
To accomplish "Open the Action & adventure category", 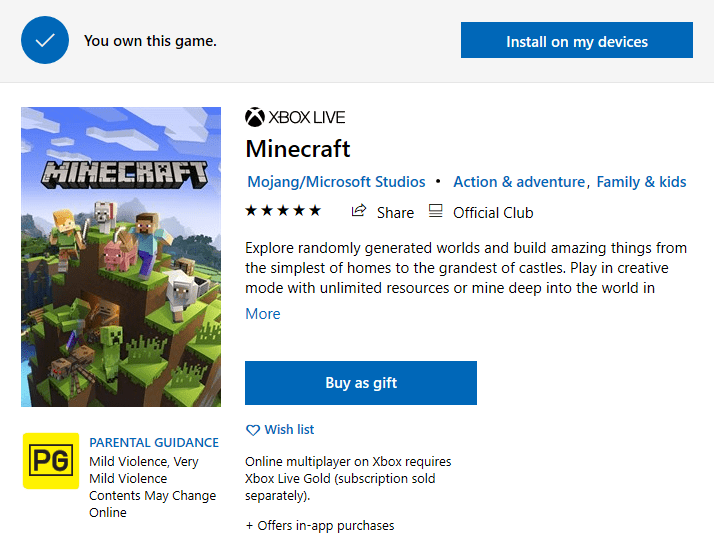I will [x=519, y=182].
